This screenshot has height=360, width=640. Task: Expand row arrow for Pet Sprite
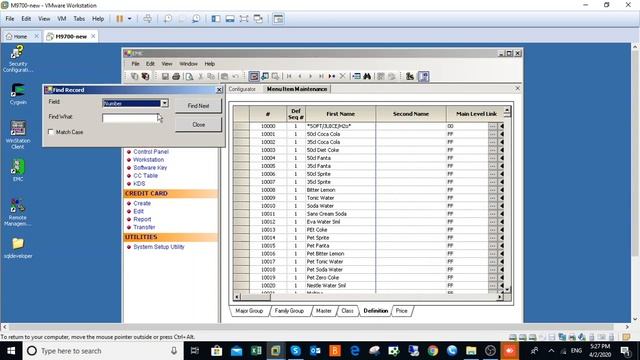point(501,238)
